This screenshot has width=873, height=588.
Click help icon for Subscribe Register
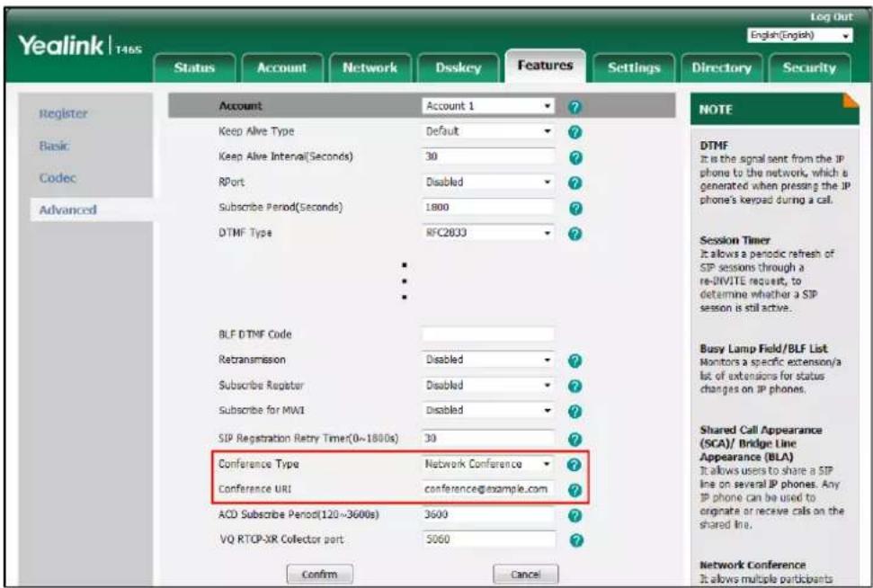[575, 386]
